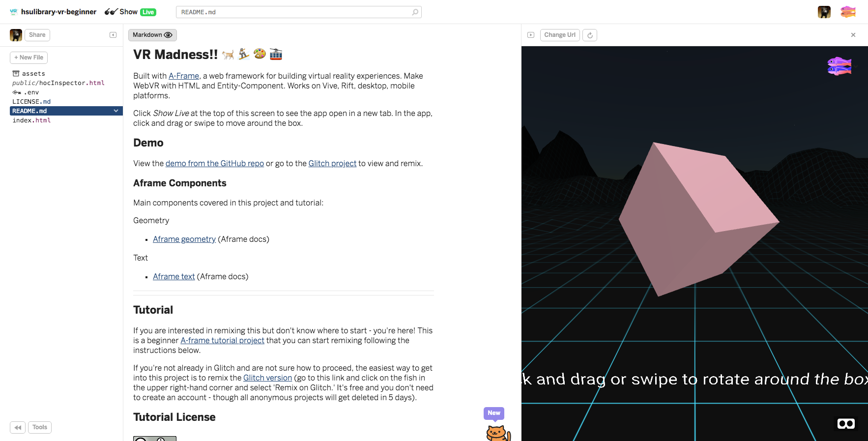Viewport: 868px width, 441px height.
Task: Click the key icon beside .env
Action: click(17, 92)
